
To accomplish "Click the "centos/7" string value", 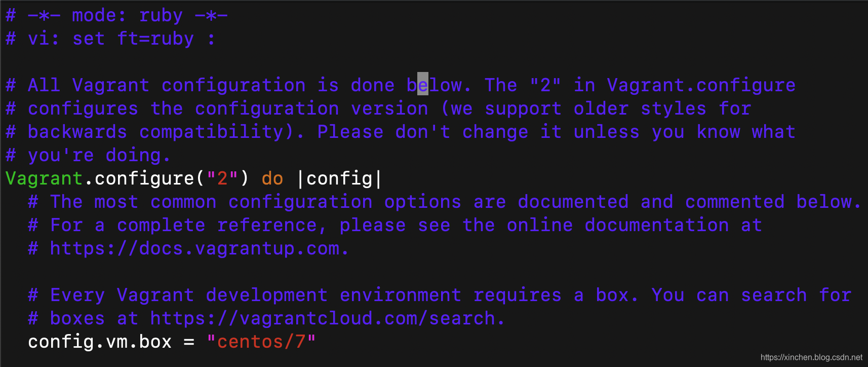I will 261,341.
